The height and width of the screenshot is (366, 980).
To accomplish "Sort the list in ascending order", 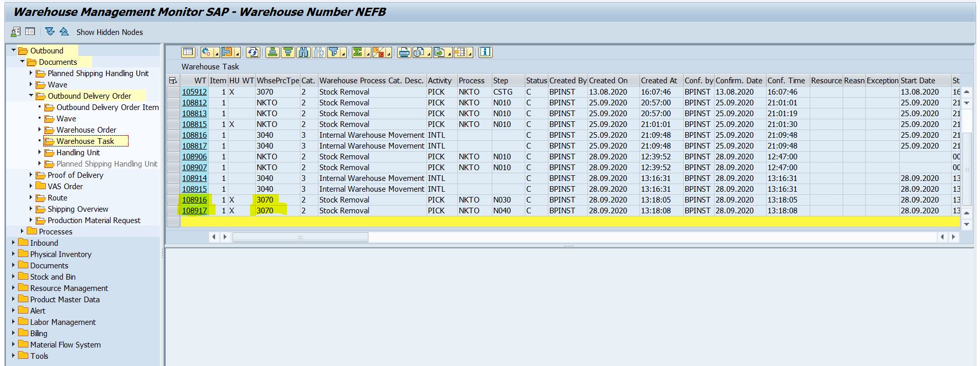I will tap(273, 52).
